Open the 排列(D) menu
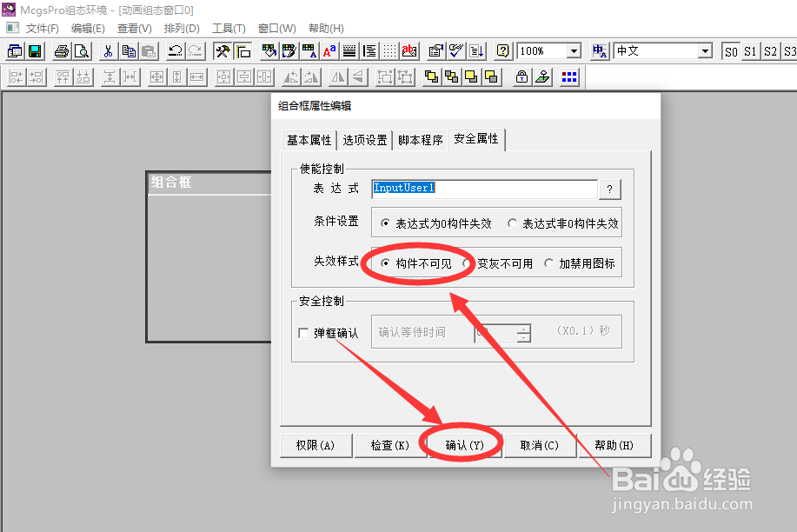 click(182, 29)
